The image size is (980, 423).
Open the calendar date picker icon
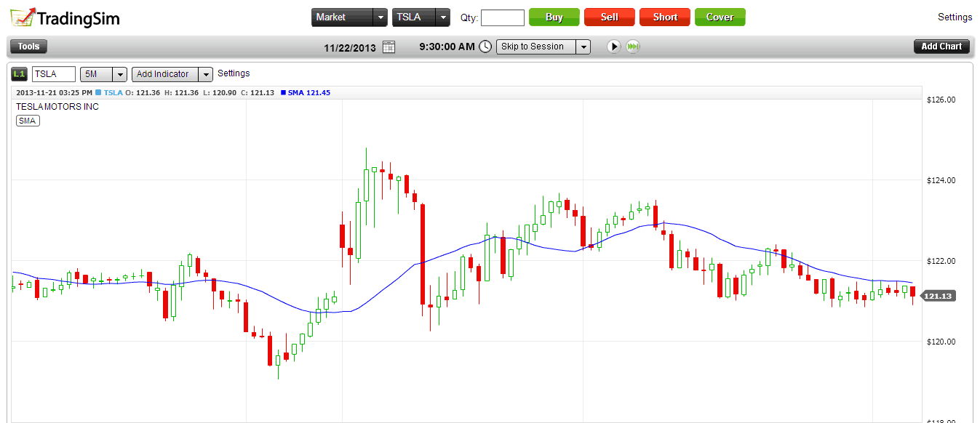[x=388, y=47]
